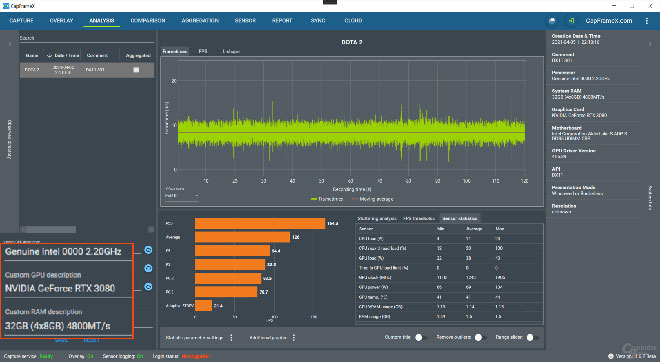Toggle the Custom title switch

point(420,338)
